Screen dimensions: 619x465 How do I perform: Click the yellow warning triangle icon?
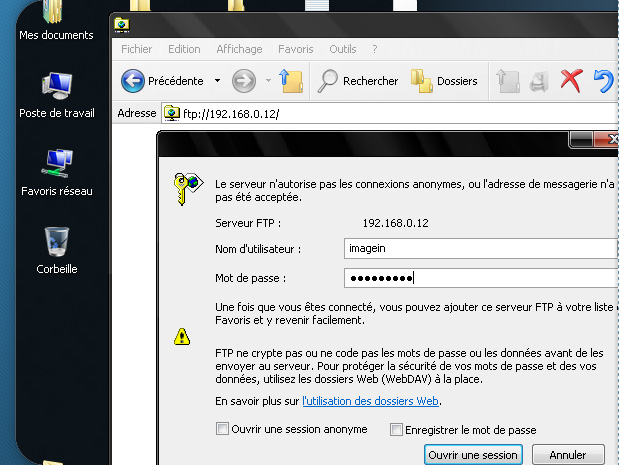click(x=182, y=337)
